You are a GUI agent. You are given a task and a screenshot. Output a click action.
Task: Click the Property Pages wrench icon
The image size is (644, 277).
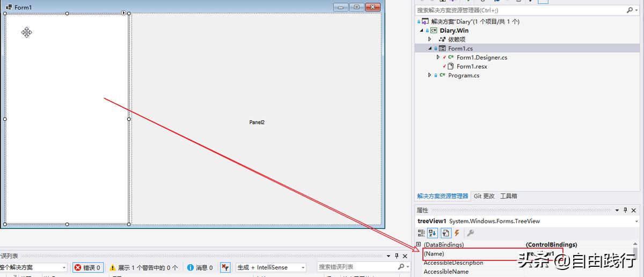[470, 233]
